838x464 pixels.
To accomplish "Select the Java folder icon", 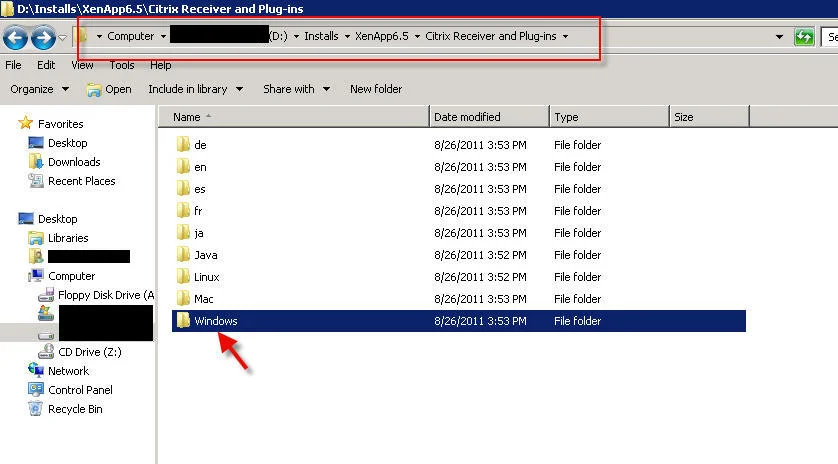I will (183, 254).
